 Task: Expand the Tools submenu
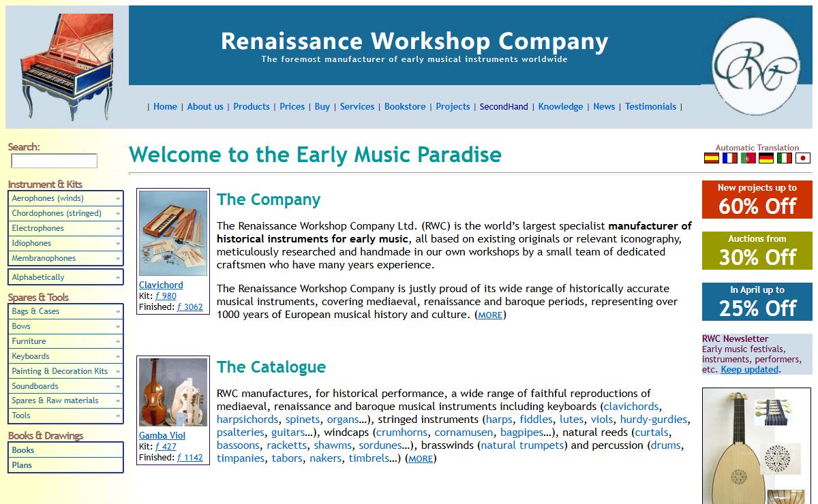point(65,415)
